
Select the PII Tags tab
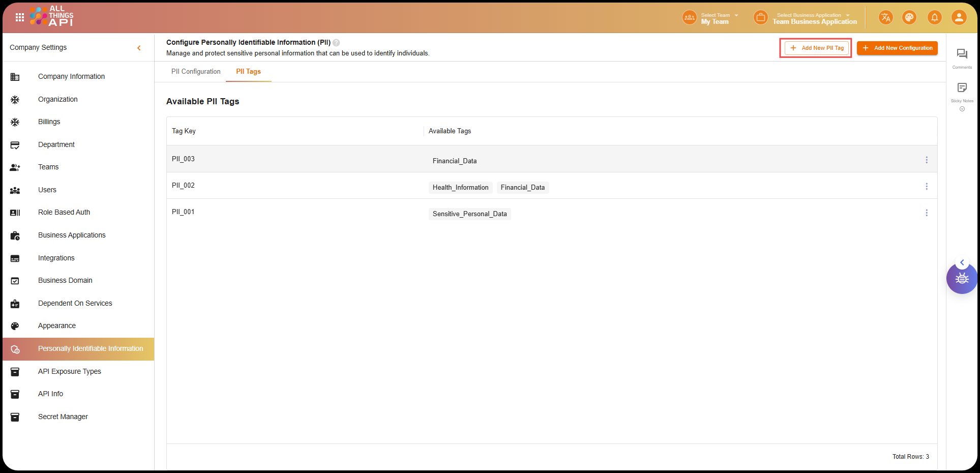pos(248,72)
